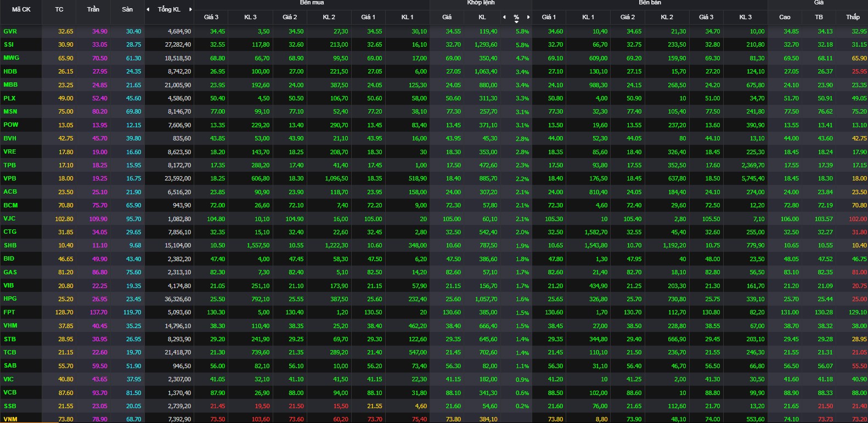Select TPB sell volume 2,369,70
The image size is (868, 423).
click(753, 165)
